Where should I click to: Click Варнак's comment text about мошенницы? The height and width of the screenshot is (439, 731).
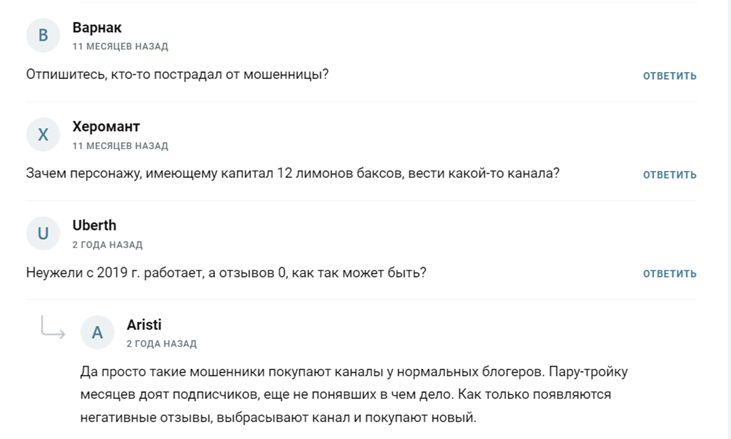[x=177, y=75]
